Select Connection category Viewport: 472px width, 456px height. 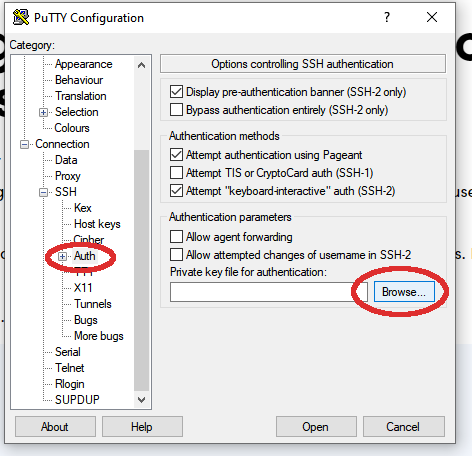coord(62,144)
